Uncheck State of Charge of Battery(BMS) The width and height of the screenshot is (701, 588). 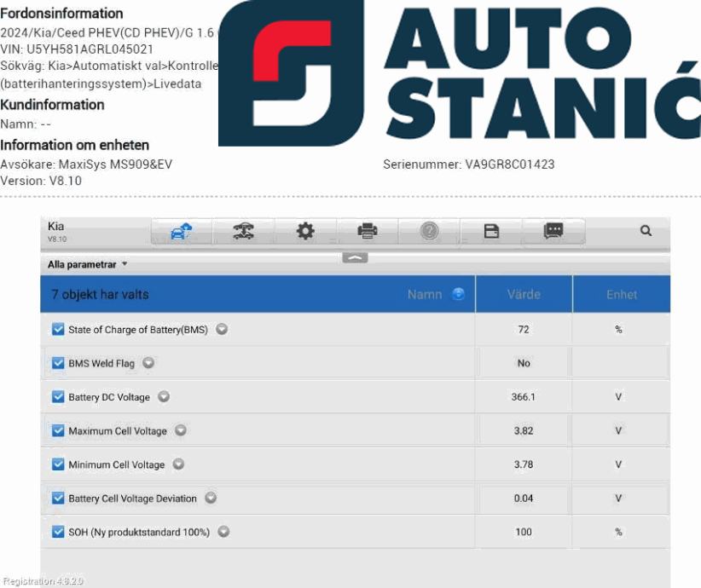pos(58,329)
